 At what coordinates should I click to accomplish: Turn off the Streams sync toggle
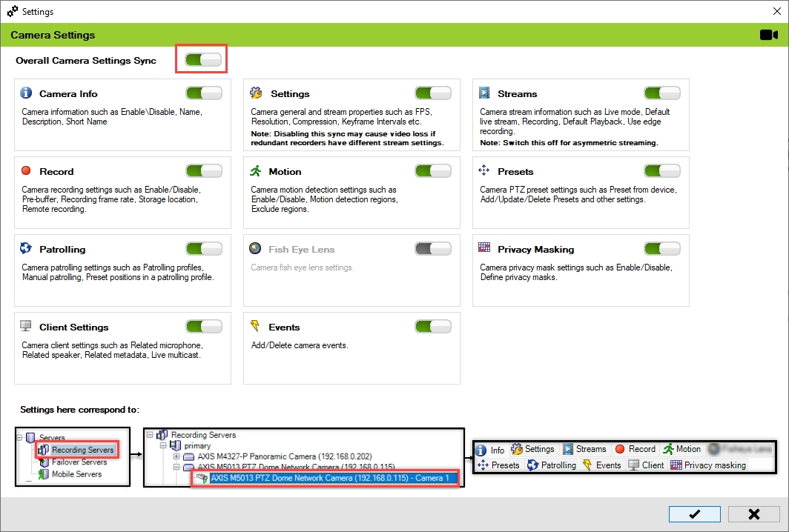pos(661,93)
